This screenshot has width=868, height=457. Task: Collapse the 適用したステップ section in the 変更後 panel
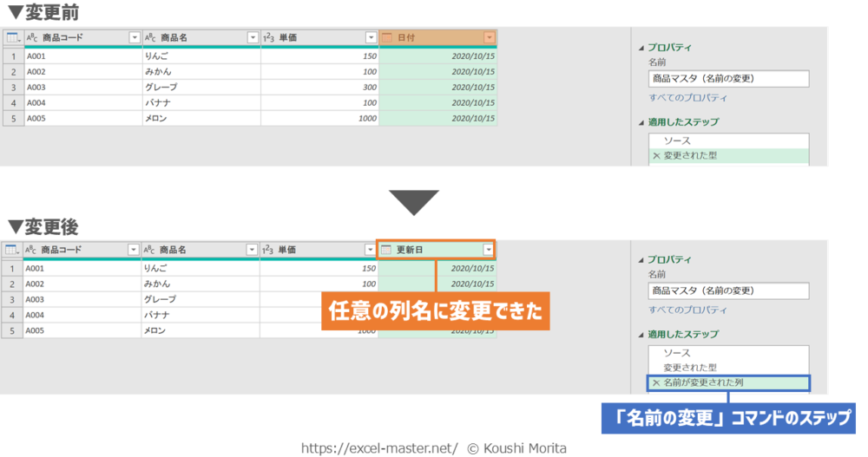(x=641, y=334)
